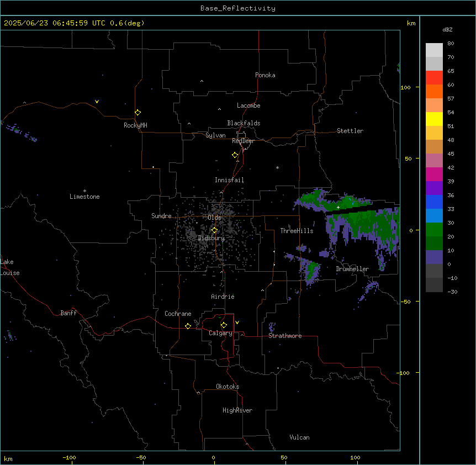
Task: Click the small echo patch above Strathmore
Action: coord(272,327)
